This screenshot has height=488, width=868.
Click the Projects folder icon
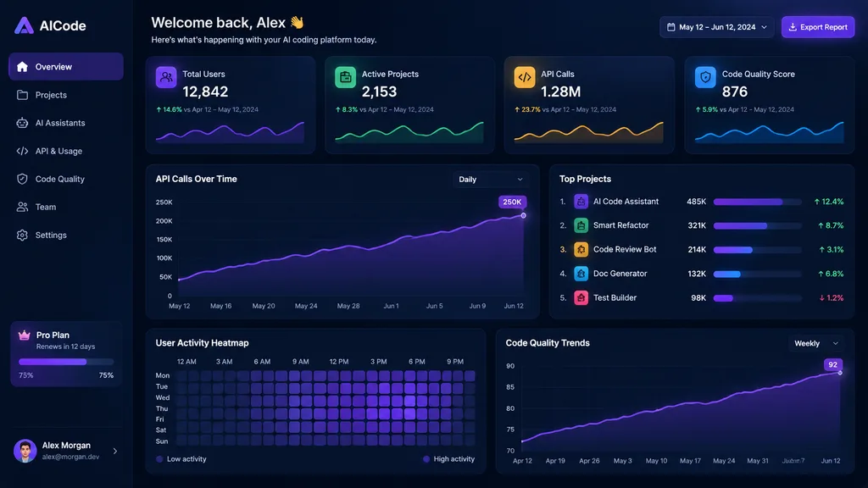click(x=22, y=95)
